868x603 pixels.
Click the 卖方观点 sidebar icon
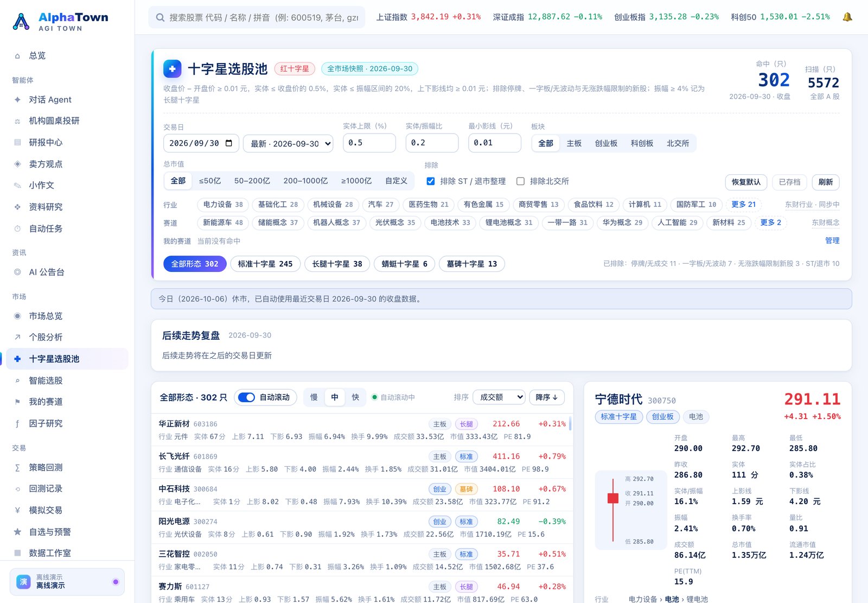point(17,164)
